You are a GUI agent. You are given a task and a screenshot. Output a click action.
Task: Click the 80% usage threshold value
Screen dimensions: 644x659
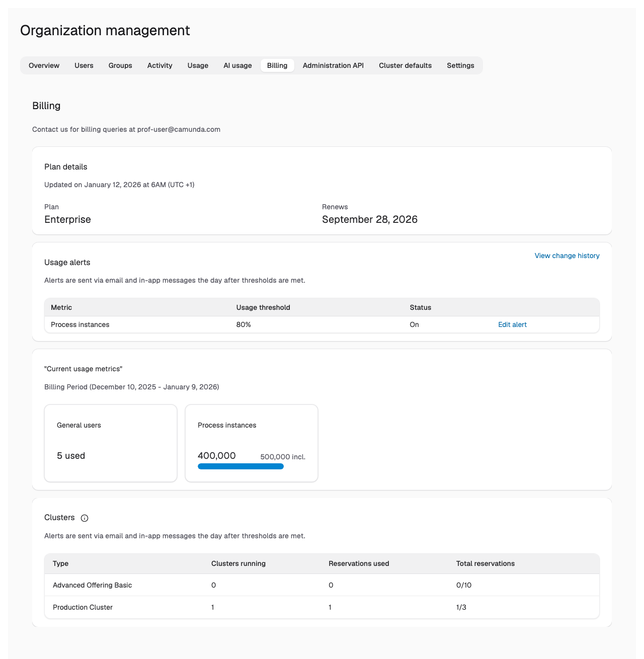[244, 324]
